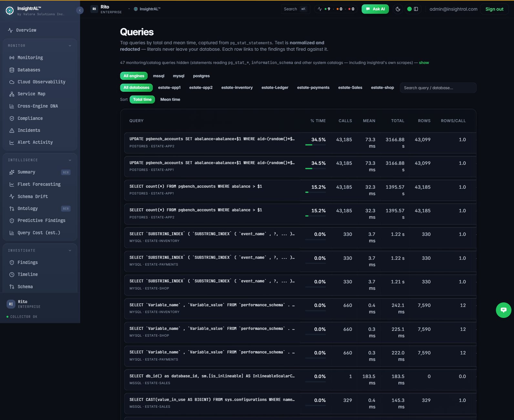Open the Databases cylinder icon
This screenshot has width=514, height=420.
12,70
